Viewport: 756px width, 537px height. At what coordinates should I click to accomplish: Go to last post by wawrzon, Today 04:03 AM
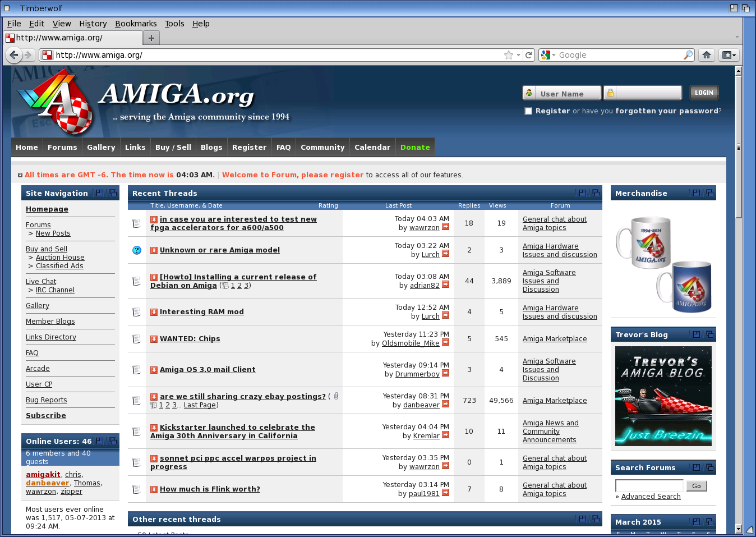tap(445, 227)
